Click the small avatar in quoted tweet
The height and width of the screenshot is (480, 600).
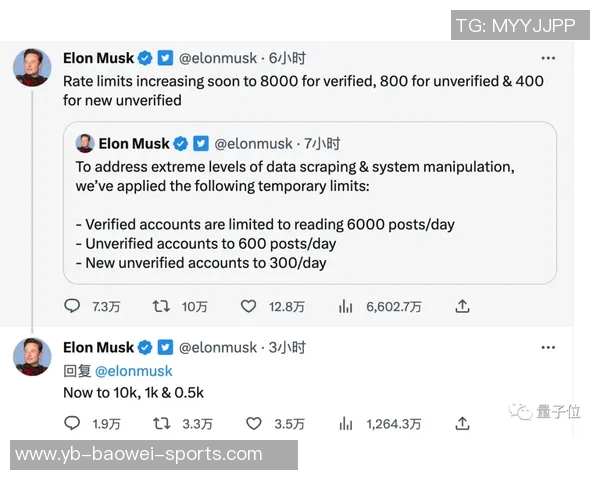[85, 144]
